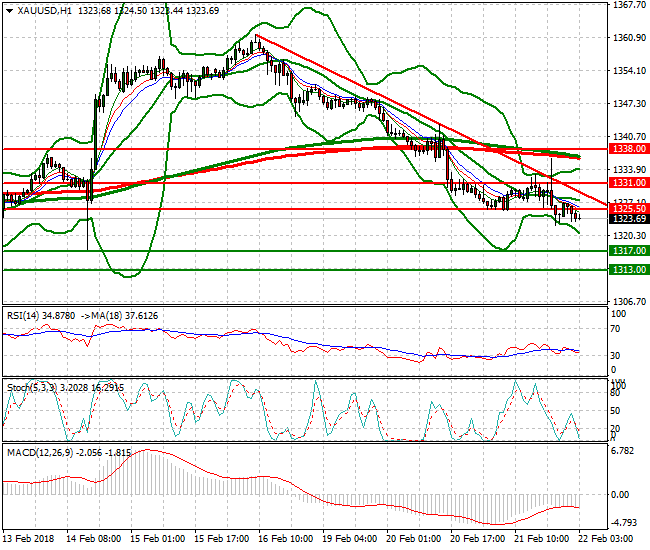This screenshot has width=650, height=550.
Task: Click the 1338.00 red price level label
Action: [629, 149]
